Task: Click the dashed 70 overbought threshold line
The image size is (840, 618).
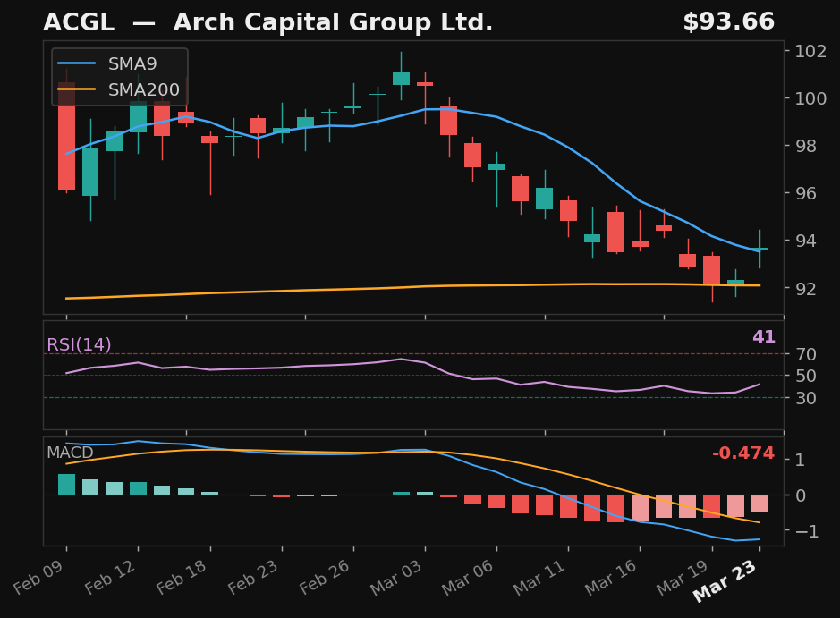Action: point(412,354)
